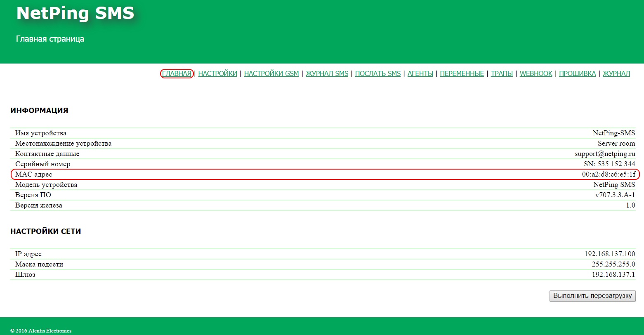Viewport: 644px width, 335px height.
Task: Click the Главная страница subtitle
Action: click(x=50, y=39)
